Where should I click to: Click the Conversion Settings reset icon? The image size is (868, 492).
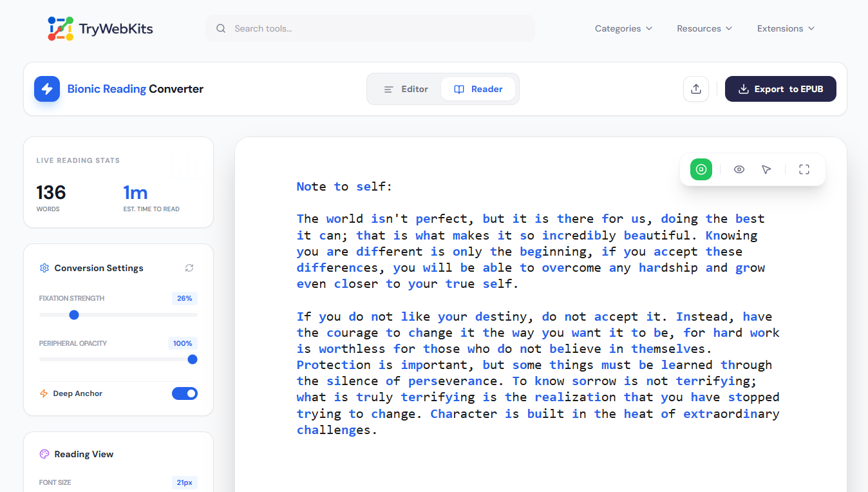tap(189, 268)
